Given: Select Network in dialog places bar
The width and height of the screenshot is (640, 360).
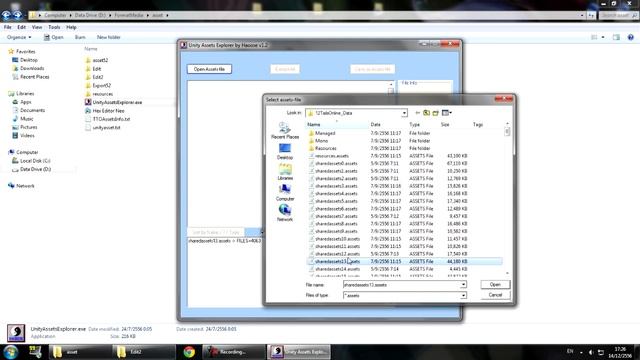Looking at the screenshot, I should click(x=285, y=213).
